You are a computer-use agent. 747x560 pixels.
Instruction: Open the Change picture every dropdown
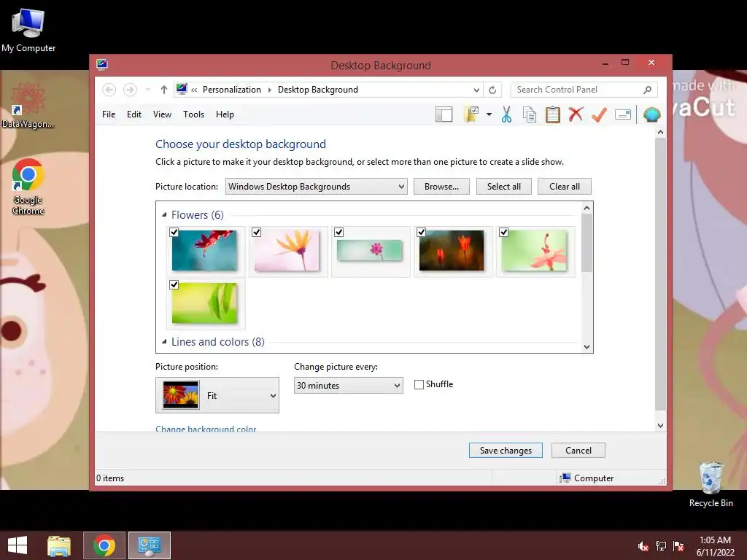point(348,385)
